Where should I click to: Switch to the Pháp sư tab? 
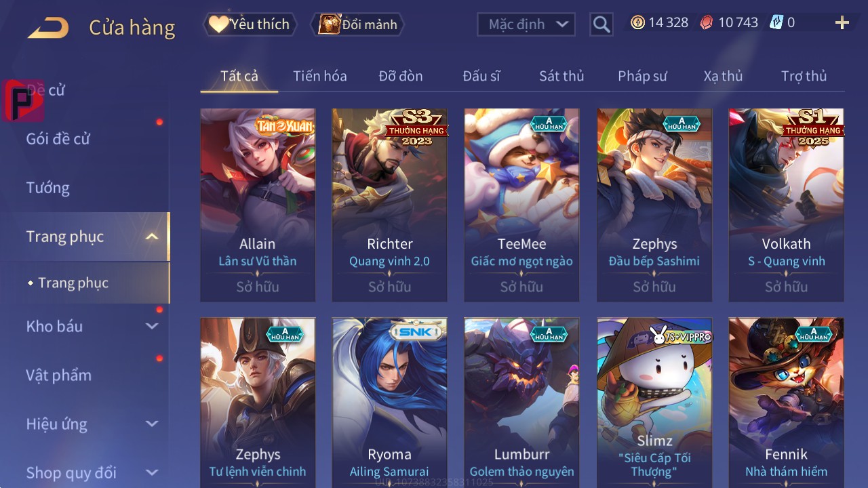pos(642,76)
